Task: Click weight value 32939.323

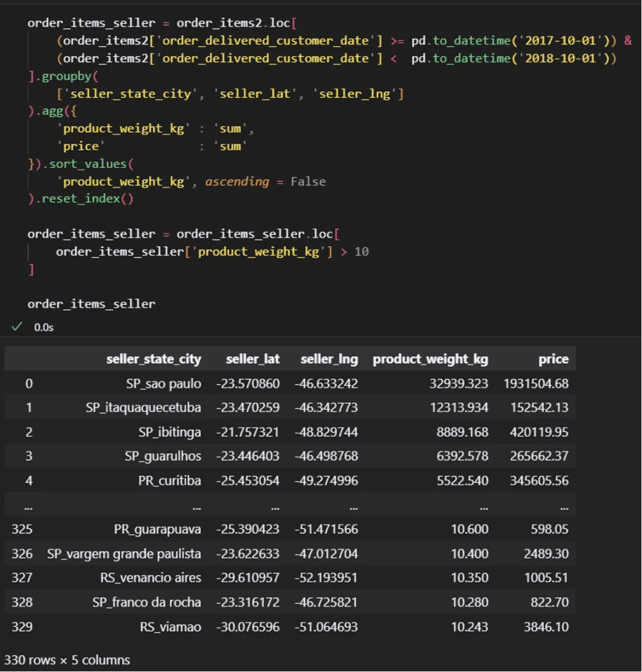Action: tap(458, 383)
